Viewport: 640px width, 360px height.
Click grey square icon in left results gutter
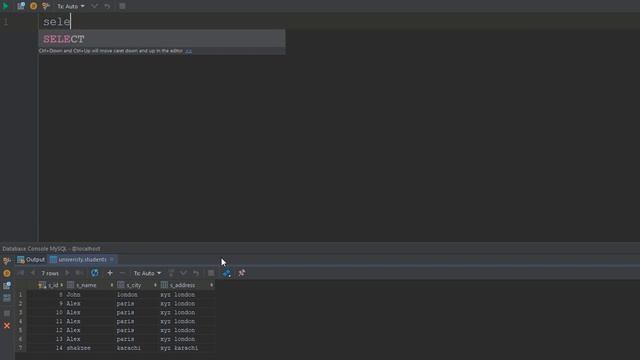[7, 313]
